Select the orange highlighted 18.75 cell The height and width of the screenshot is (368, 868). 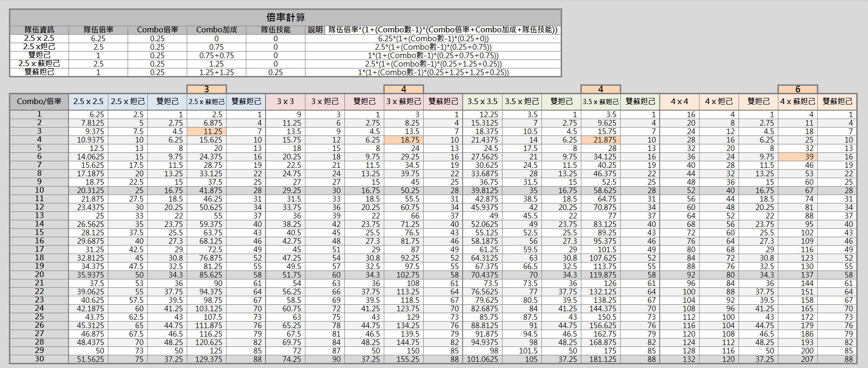click(x=404, y=140)
